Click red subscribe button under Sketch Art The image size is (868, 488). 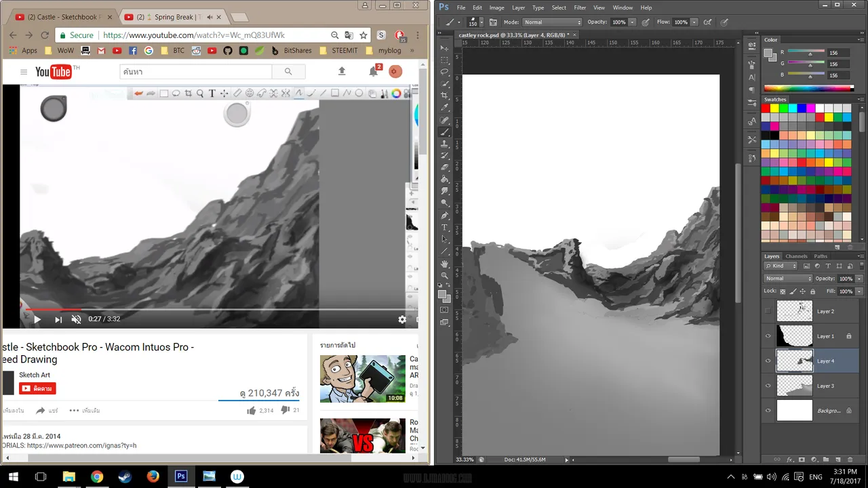point(37,388)
